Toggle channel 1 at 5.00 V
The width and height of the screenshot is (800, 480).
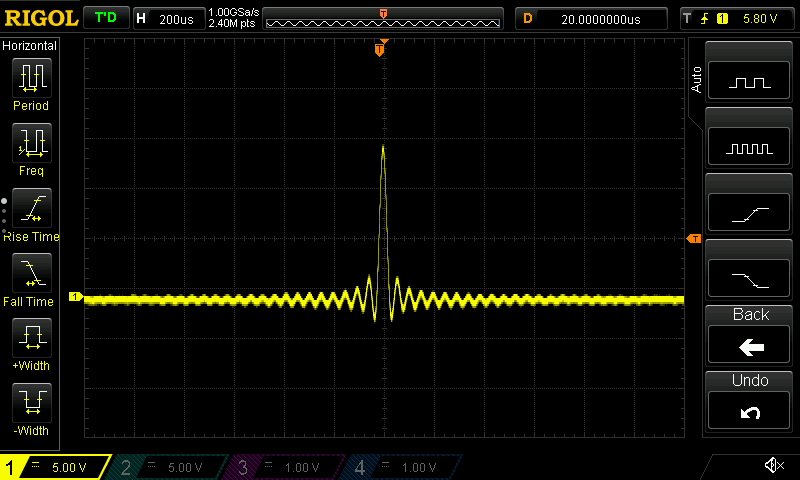[55, 467]
